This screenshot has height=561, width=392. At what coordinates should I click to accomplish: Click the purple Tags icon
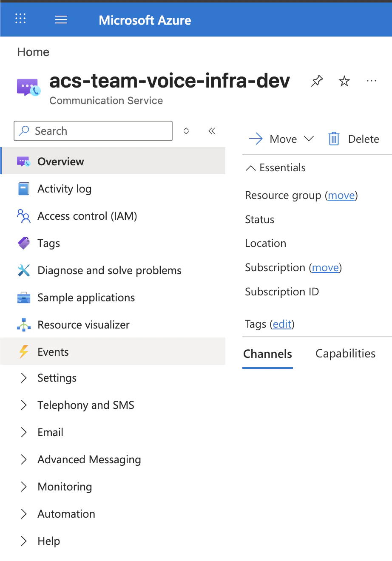(x=23, y=243)
